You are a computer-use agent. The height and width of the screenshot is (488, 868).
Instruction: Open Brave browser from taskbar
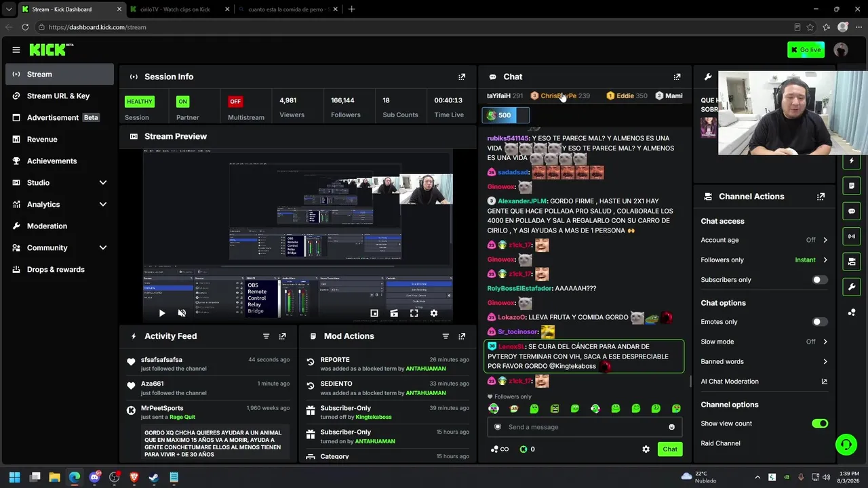click(x=134, y=477)
